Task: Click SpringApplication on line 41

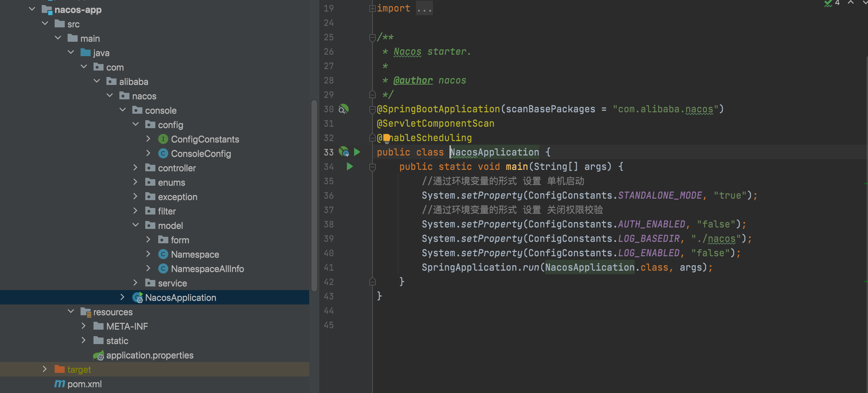Action: click(x=469, y=267)
